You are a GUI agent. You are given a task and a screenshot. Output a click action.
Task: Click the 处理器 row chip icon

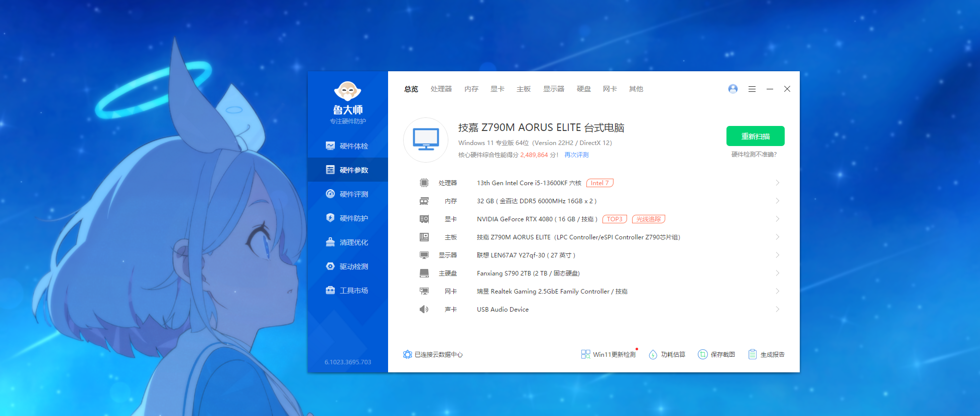424,183
